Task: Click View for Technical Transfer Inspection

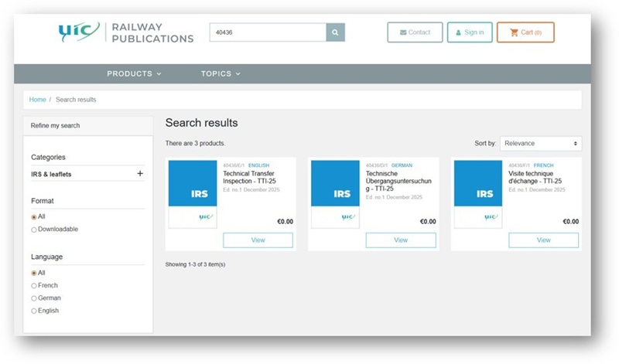Action: tap(258, 240)
